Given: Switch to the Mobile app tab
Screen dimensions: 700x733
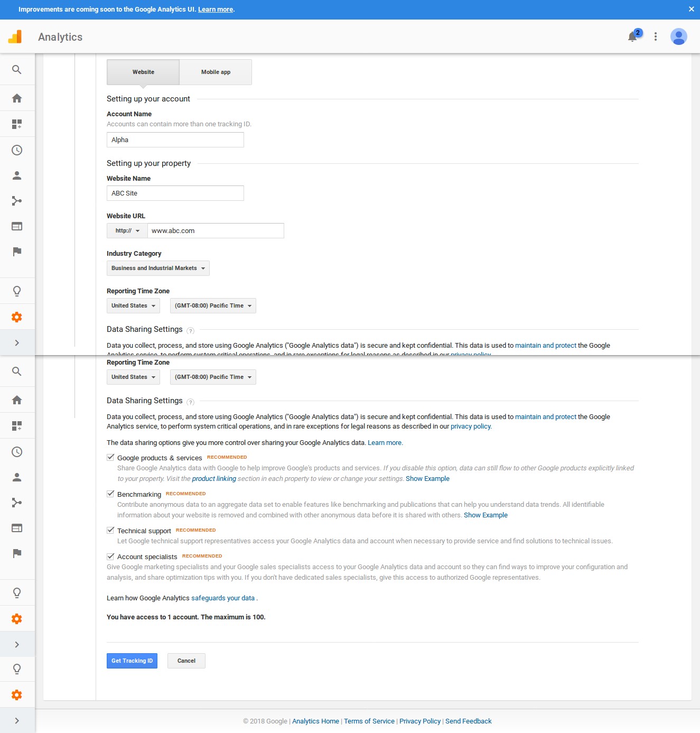Looking at the screenshot, I should click(216, 72).
